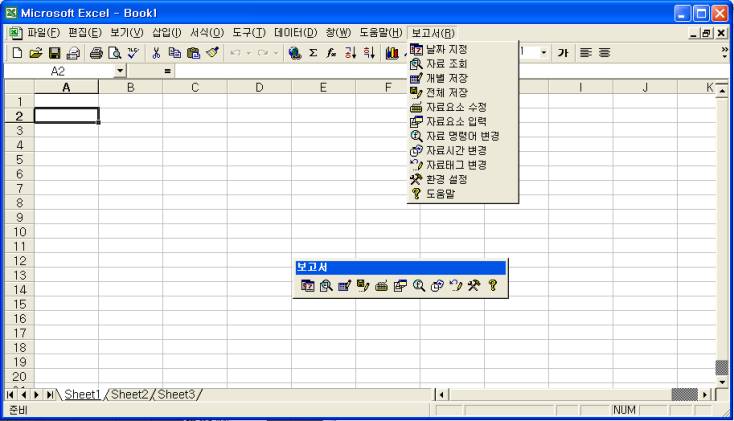
Task: Click the AutoSum sigma icon
Action: point(312,52)
